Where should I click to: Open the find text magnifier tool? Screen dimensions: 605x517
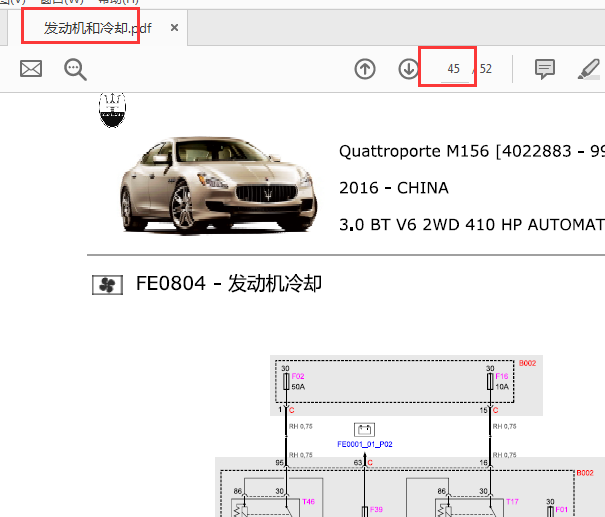click(75, 69)
